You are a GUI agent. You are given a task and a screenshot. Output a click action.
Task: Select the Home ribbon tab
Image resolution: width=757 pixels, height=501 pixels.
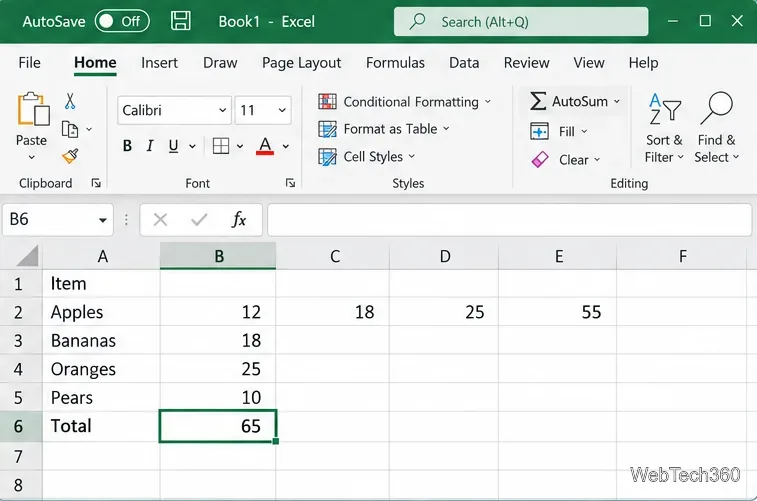95,63
